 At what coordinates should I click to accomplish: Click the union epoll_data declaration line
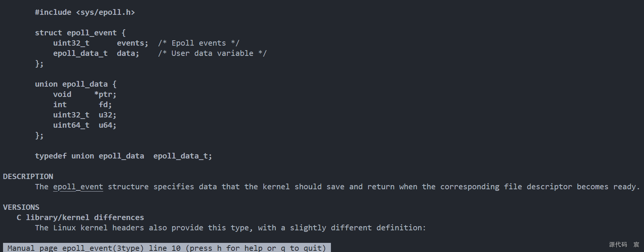(76, 84)
